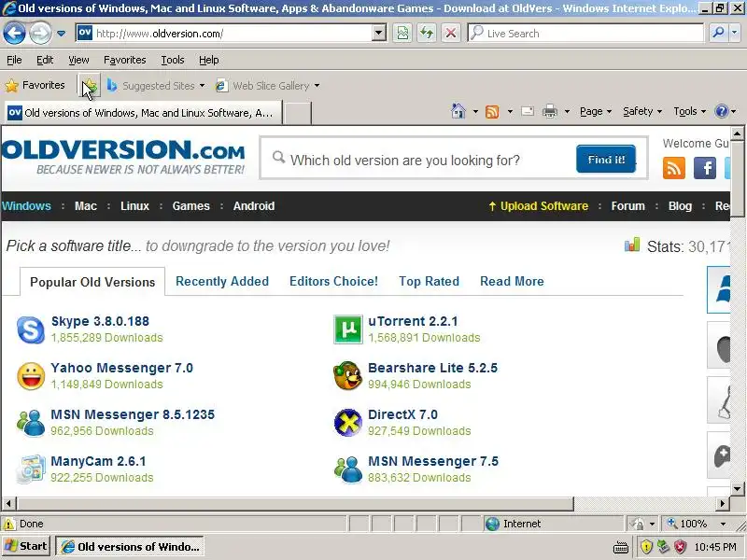Screen dimensions: 747x560
Task: Click the Home icon in the command bar
Action: pyautogui.click(x=458, y=111)
